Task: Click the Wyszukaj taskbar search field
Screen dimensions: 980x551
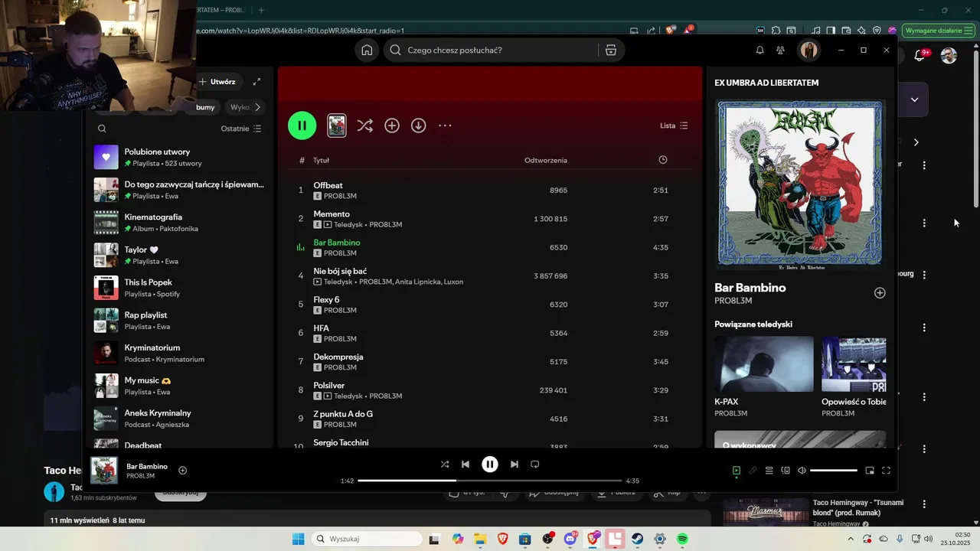Action: [368, 539]
